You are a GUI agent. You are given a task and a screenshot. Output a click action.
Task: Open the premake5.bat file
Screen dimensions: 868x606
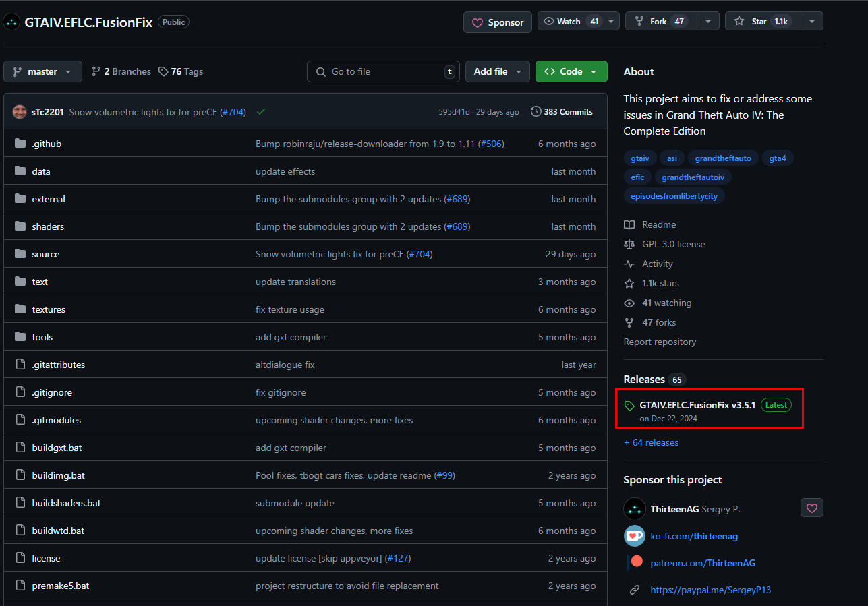pos(61,586)
